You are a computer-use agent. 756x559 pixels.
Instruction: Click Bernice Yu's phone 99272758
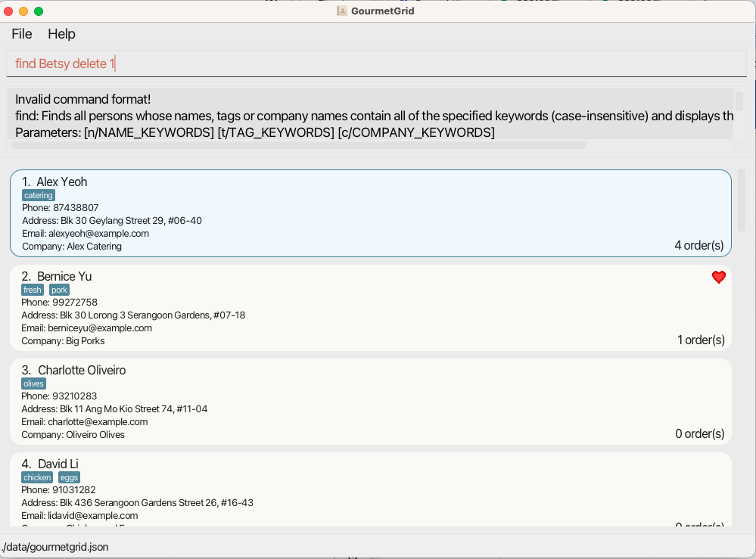pyautogui.click(x=75, y=302)
